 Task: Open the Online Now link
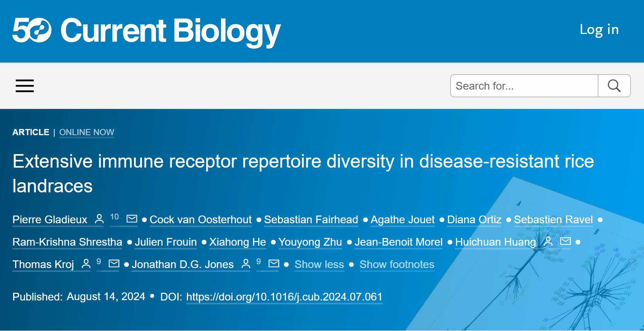pos(86,132)
